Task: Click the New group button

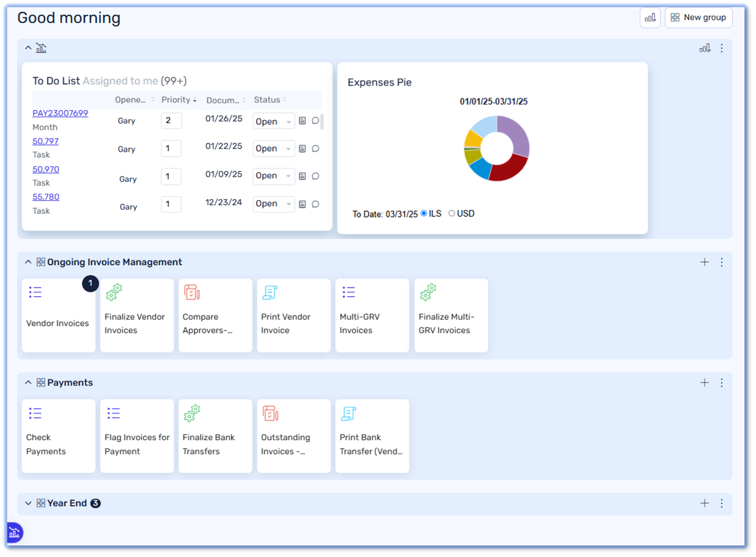Action: pyautogui.click(x=699, y=17)
